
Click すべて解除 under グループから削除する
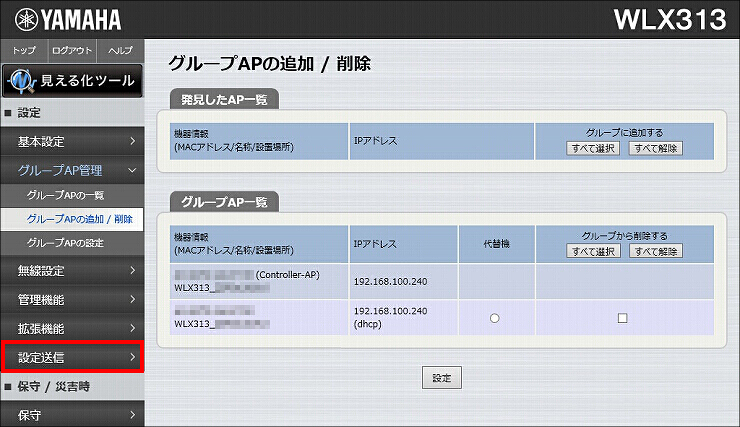(656, 251)
